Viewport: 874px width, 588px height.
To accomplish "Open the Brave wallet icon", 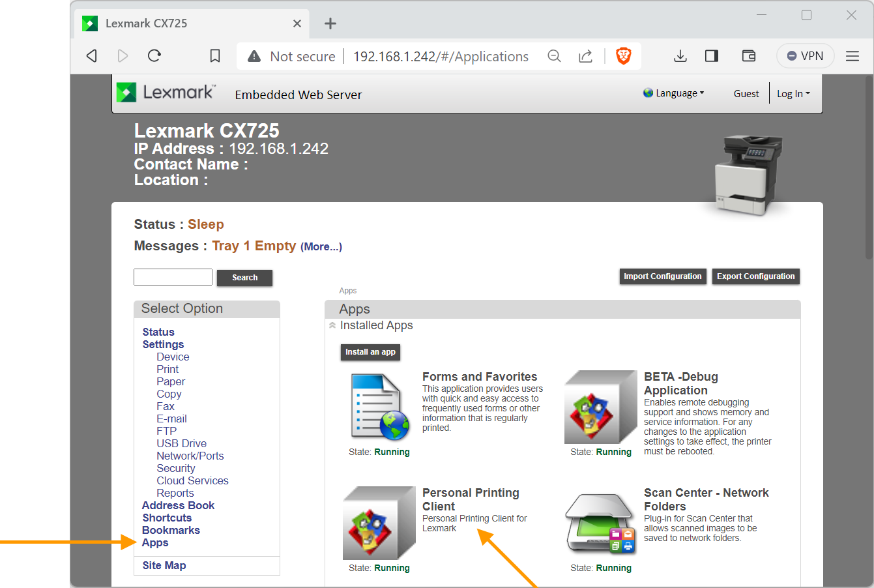I will pyautogui.click(x=749, y=56).
